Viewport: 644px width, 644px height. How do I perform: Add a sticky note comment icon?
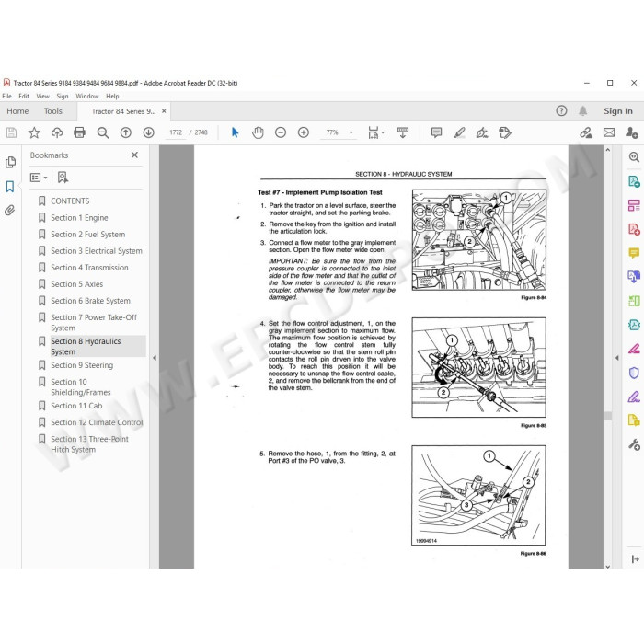[x=436, y=132]
